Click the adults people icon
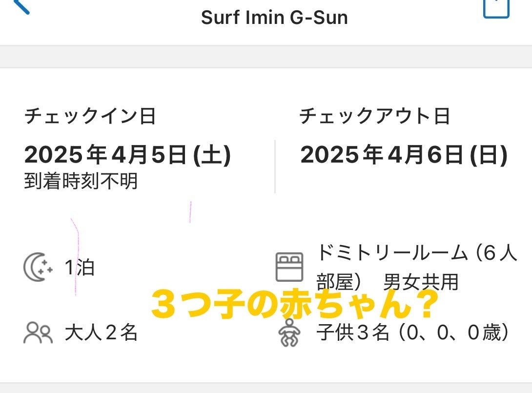 [x=38, y=333]
